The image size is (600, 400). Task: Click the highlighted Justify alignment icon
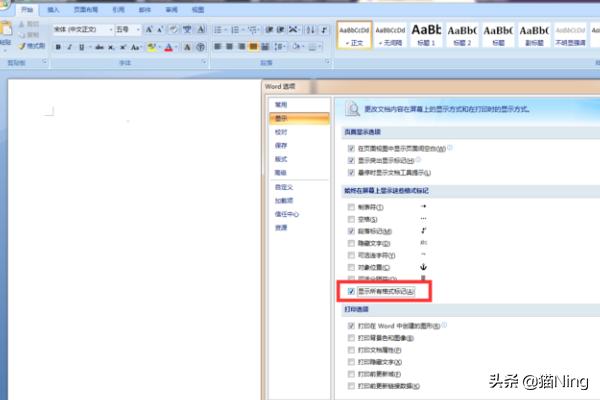point(253,47)
